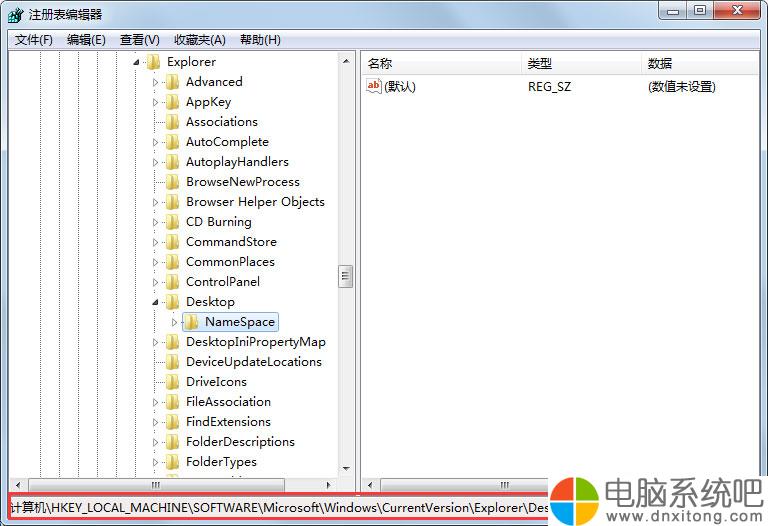The height and width of the screenshot is (526, 768).
Task: Click the CD Burning folder icon
Action: pos(172,222)
